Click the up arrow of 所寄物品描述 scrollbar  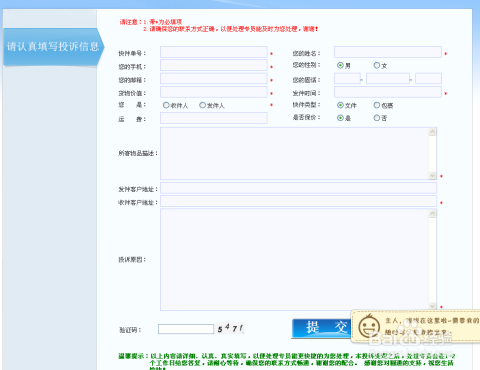(x=433, y=132)
